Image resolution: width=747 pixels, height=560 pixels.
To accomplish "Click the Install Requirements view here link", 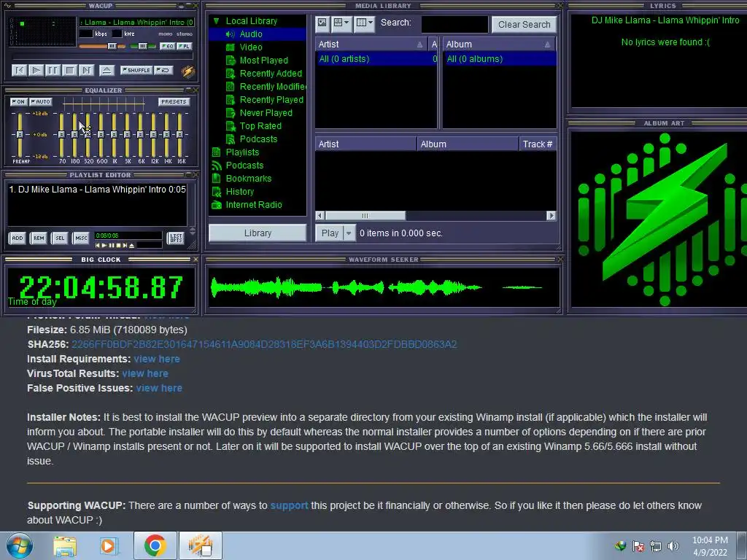I will coord(157,359).
